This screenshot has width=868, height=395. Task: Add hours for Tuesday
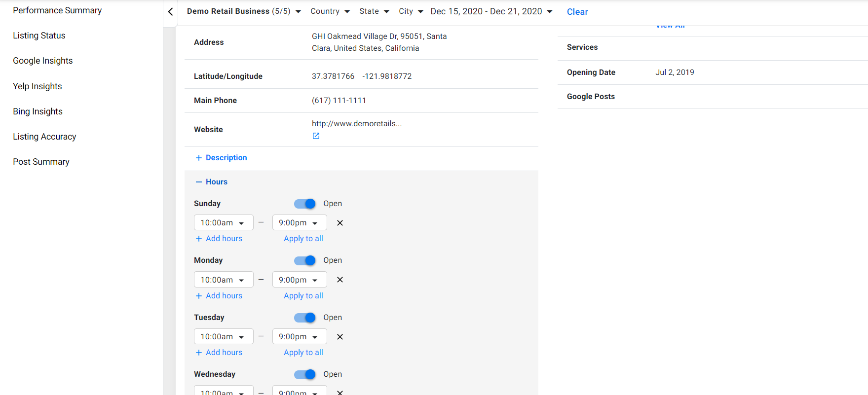pyautogui.click(x=219, y=353)
